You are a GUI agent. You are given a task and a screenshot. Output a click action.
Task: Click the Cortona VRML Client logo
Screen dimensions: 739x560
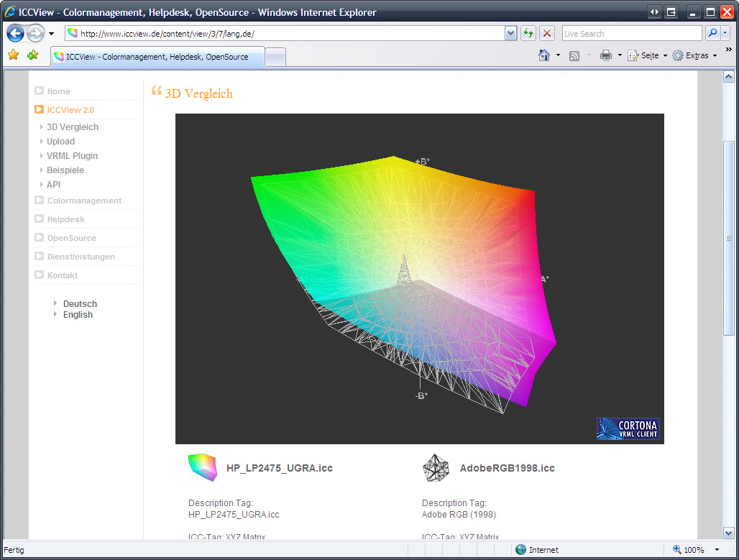click(628, 428)
